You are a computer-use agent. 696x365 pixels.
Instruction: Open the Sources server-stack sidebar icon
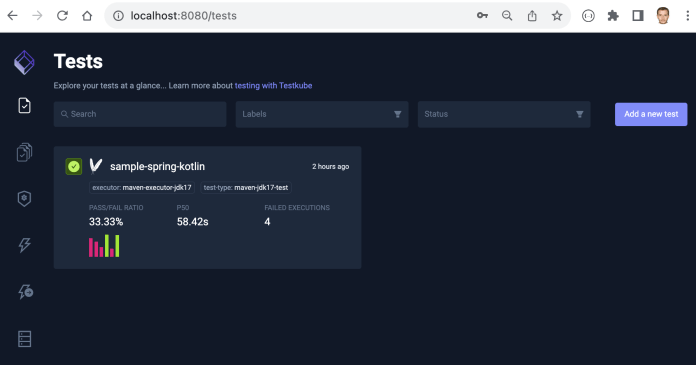pyautogui.click(x=24, y=339)
